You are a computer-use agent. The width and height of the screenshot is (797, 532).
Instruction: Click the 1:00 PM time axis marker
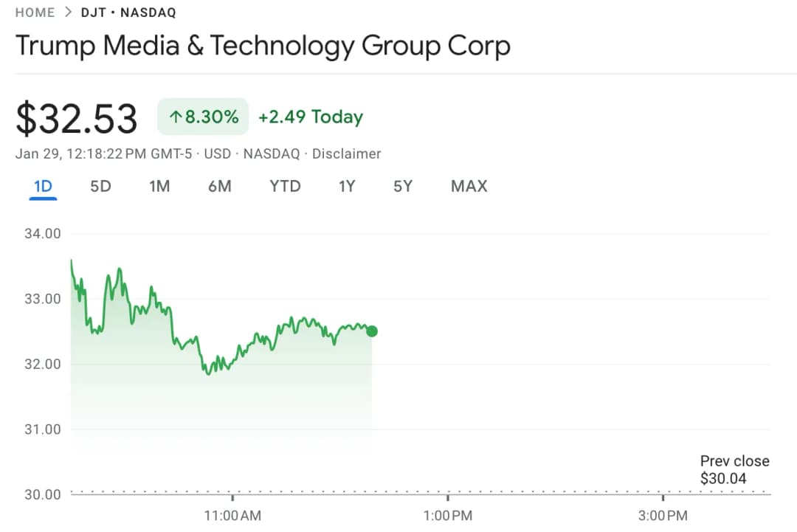(x=447, y=516)
